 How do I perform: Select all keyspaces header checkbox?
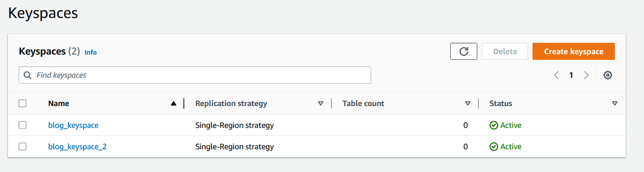pyautogui.click(x=23, y=104)
